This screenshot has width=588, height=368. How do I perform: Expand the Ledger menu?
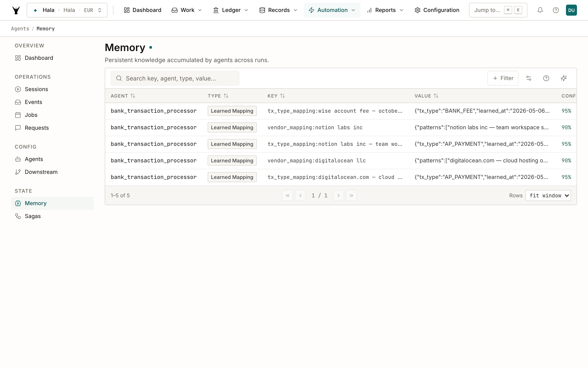tap(231, 10)
